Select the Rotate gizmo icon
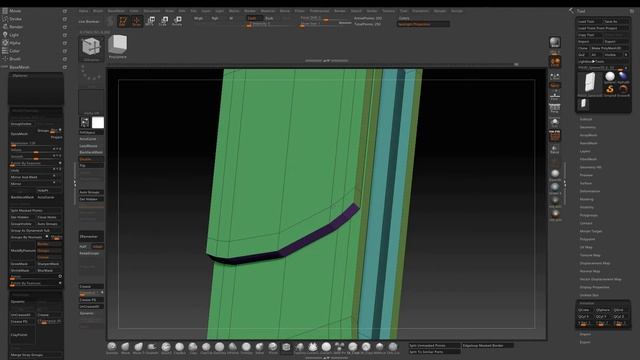This screenshot has width=640, height=360. coord(177,21)
